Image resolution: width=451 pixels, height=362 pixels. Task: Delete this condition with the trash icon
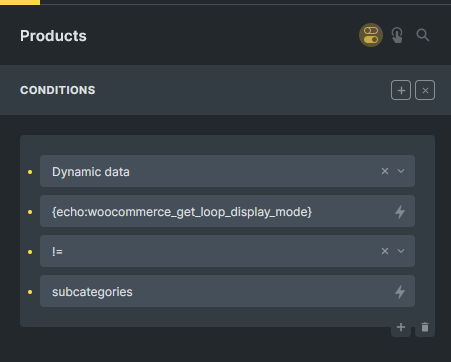click(x=425, y=327)
